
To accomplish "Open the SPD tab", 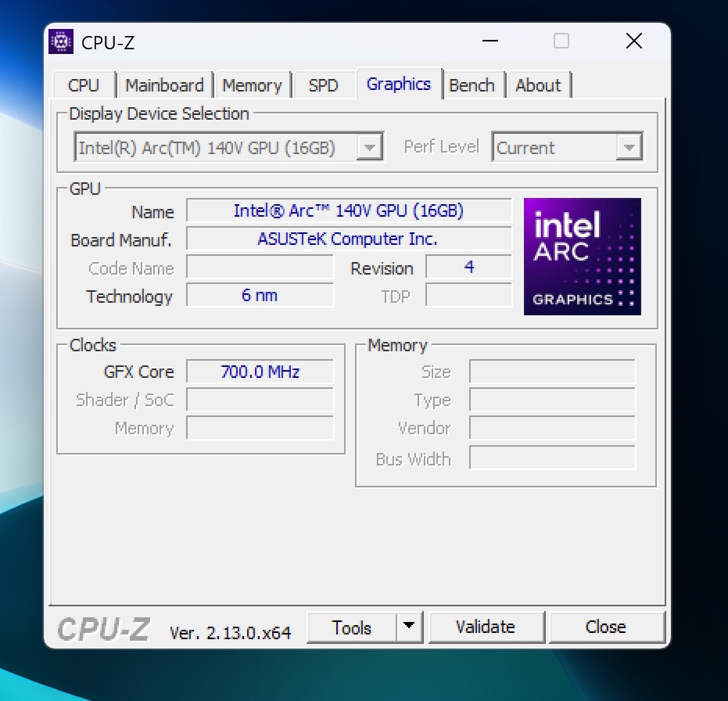I will coord(323,85).
